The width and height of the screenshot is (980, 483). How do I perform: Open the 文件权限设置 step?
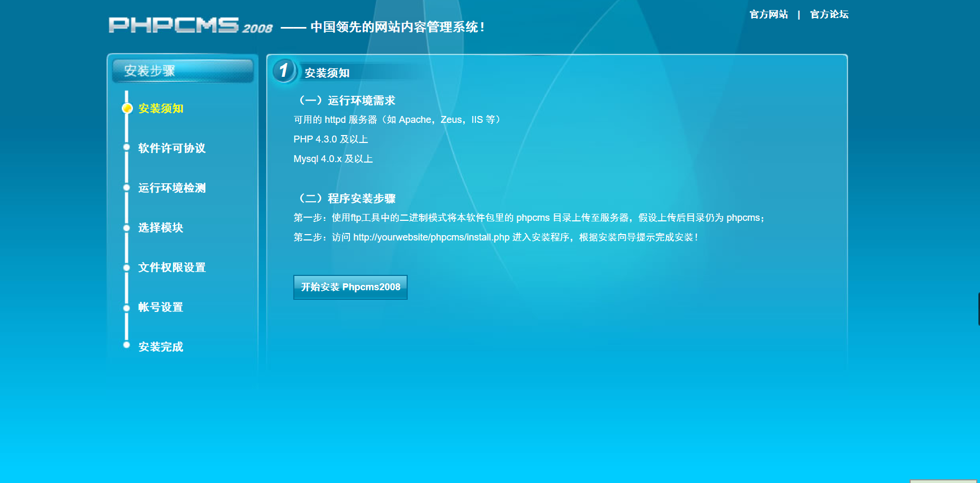click(172, 267)
